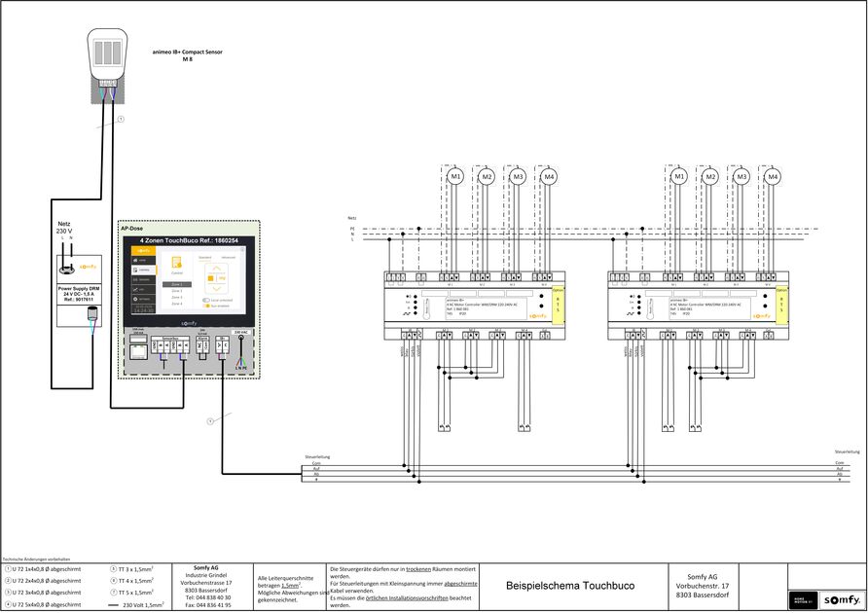Click the M2 motor symbol of left controller
The image size is (868, 613).
486,177
